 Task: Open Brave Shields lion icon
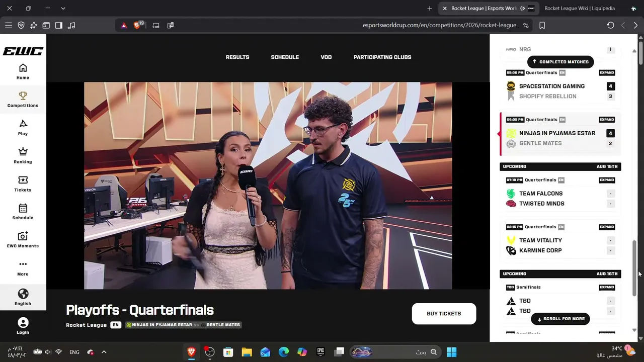[138, 25]
